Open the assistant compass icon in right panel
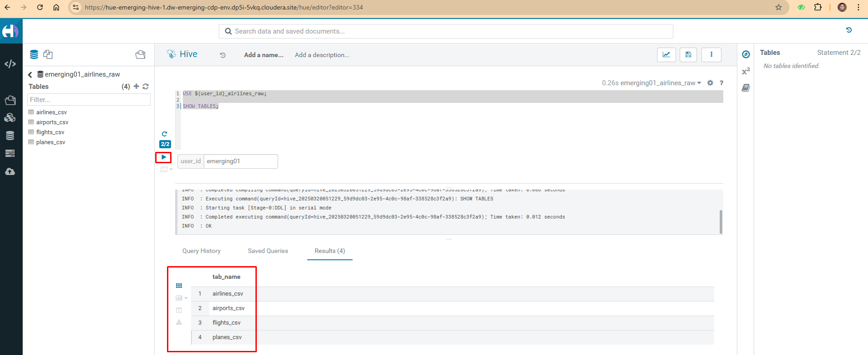This screenshot has width=868, height=355. click(745, 54)
